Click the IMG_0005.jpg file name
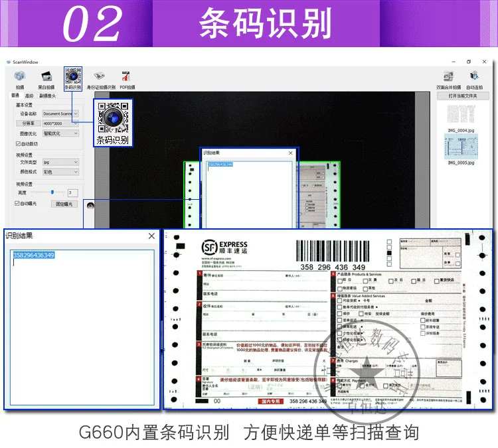This screenshot has width=498, height=448. click(461, 163)
